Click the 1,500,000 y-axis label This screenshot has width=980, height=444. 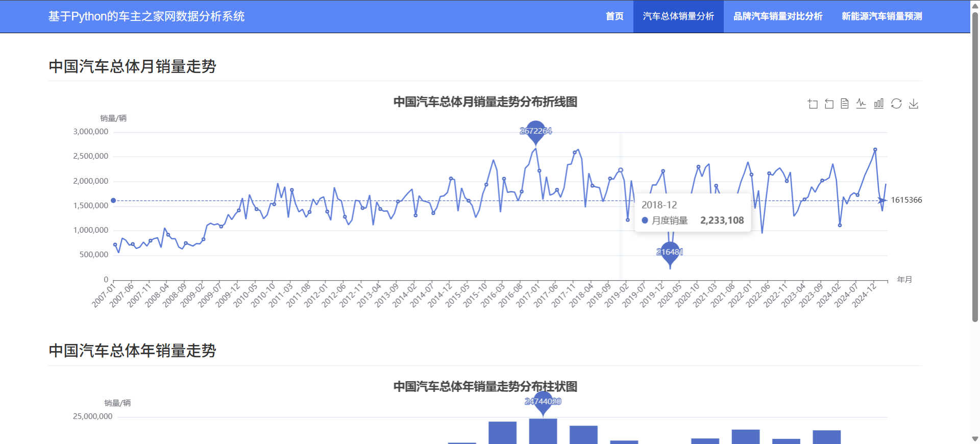[x=91, y=206]
